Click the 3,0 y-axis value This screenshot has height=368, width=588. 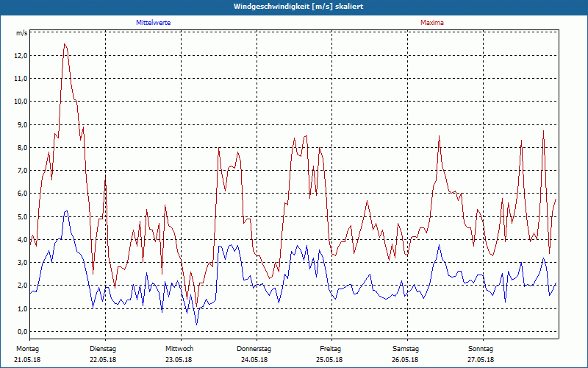pos(23,263)
